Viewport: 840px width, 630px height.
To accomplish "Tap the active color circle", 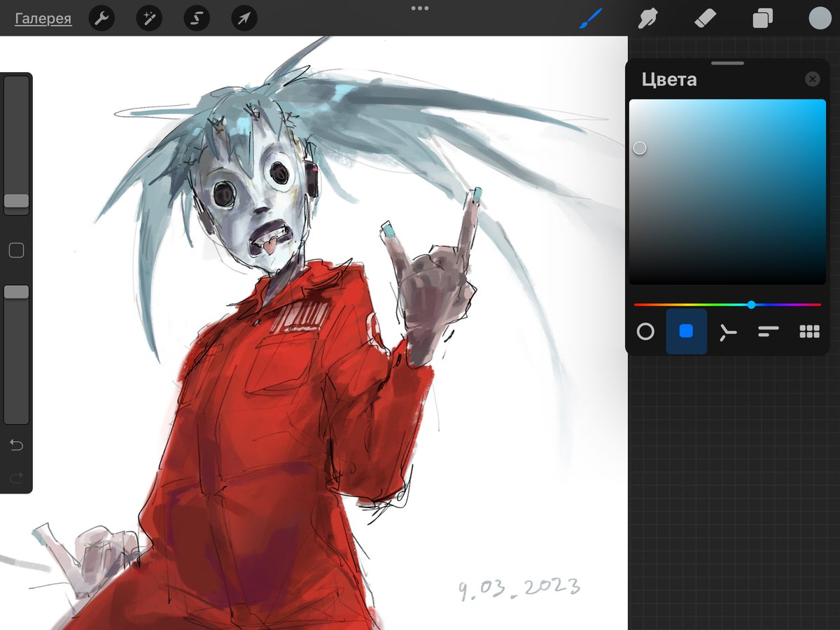I will [820, 18].
